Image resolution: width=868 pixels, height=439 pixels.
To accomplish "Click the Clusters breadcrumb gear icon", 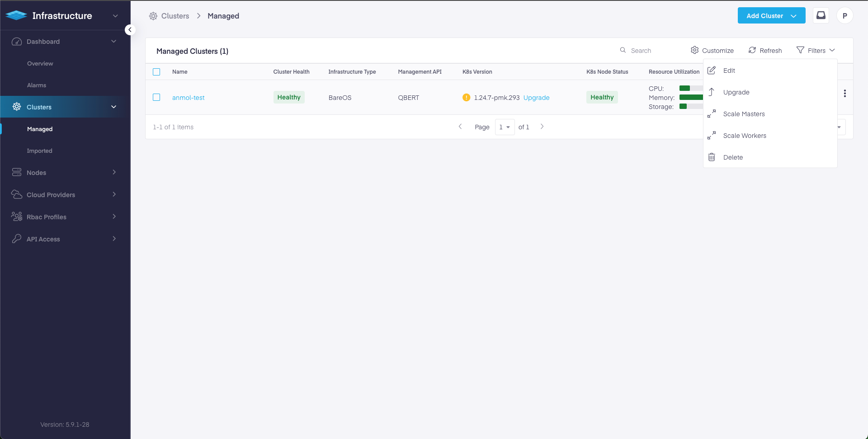I will pos(153,16).
